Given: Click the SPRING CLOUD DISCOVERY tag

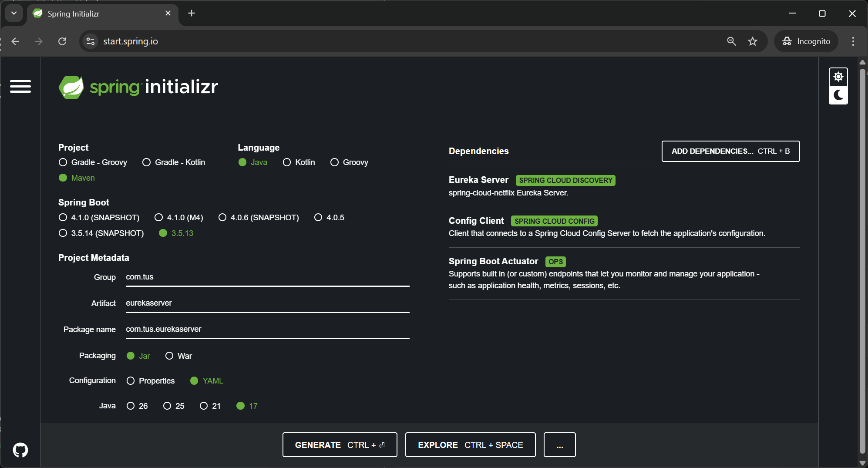Looking at the screenshot, I should coord(565,180).
